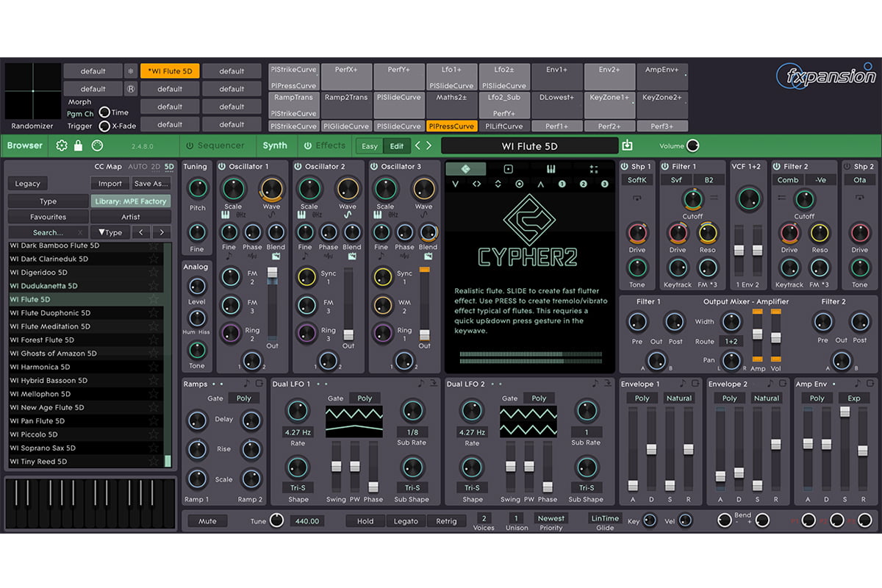This screenshot has height=588, width=882.
Task: Enable Shp 2 power button
Action: [847, 167]
